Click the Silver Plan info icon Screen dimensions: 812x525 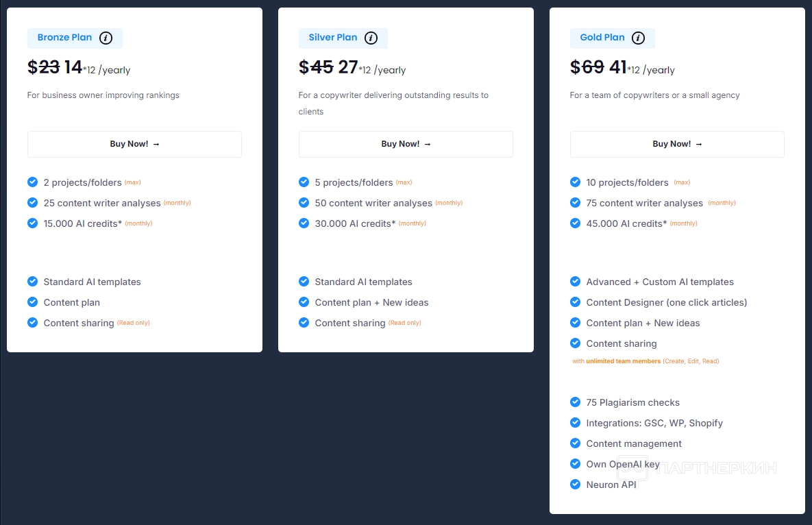coord(371,38)
